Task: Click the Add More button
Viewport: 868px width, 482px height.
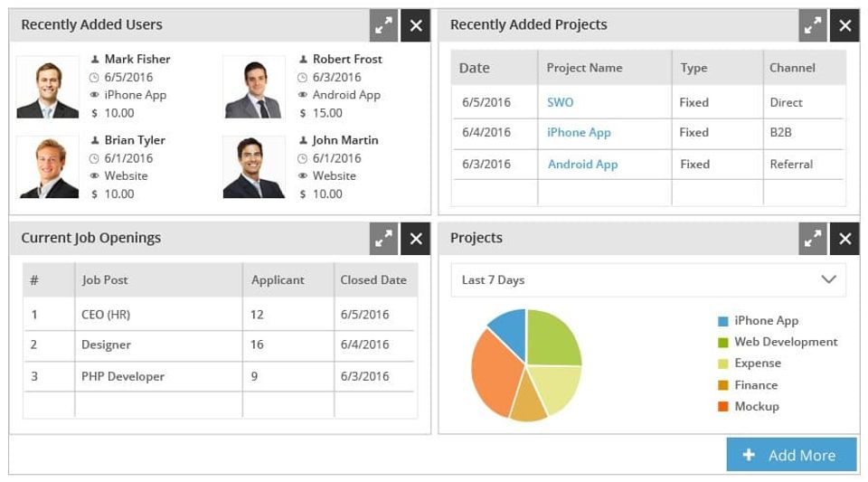Action: point(791,455)
